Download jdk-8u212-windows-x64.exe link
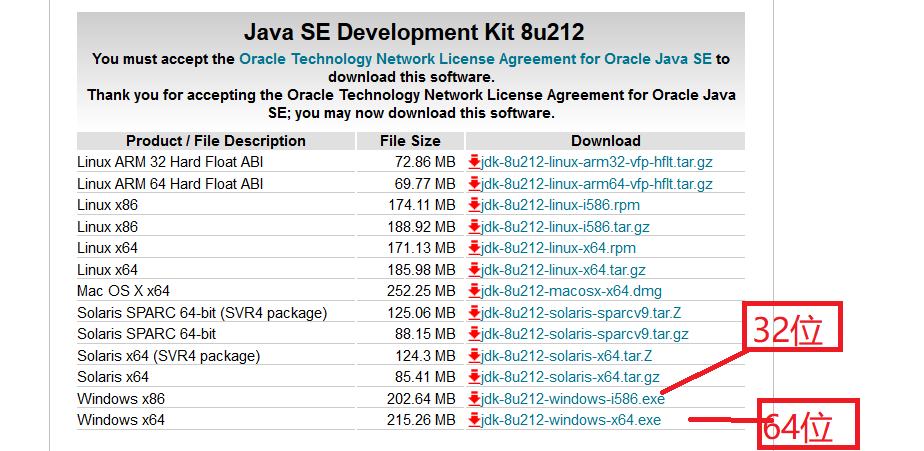Screen dimensions: 924x451 (571, 420)
